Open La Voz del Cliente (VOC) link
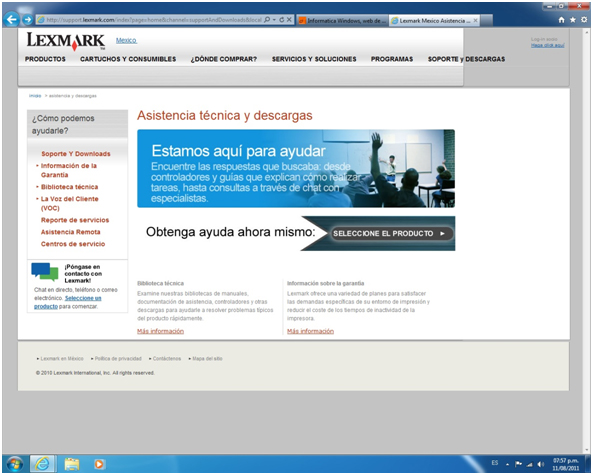593x475 pixels. 69,203
